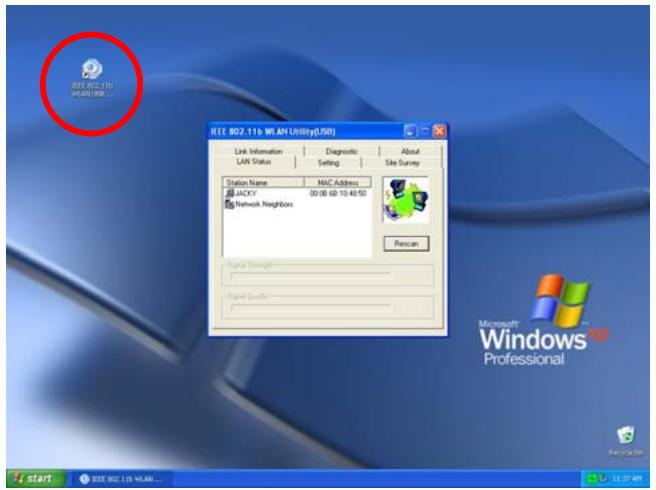Switch to the Setting tab

pos(328,163)
